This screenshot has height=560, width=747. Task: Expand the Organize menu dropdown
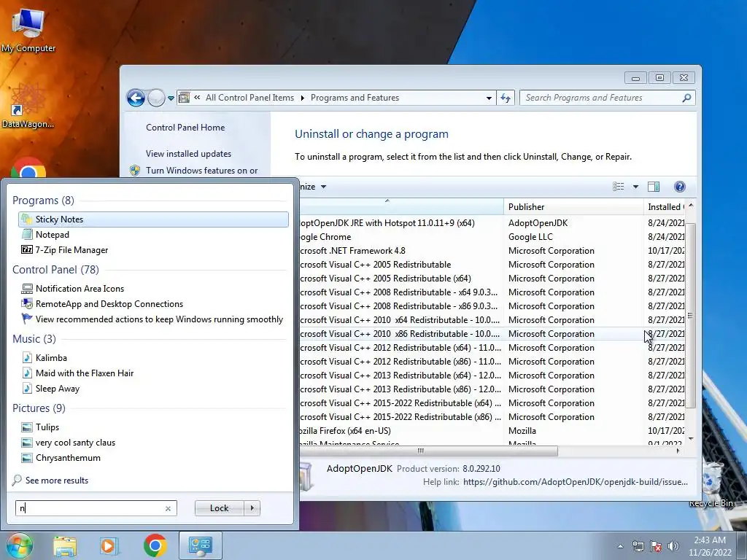coord(323,187)
